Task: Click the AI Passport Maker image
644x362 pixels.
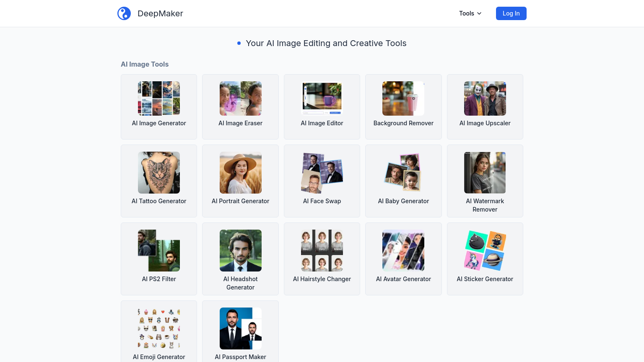Action: pos(240,328)
